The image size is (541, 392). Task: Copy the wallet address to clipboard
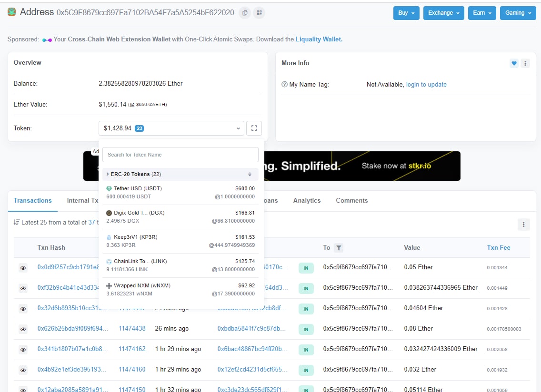(x=244, y=13)
